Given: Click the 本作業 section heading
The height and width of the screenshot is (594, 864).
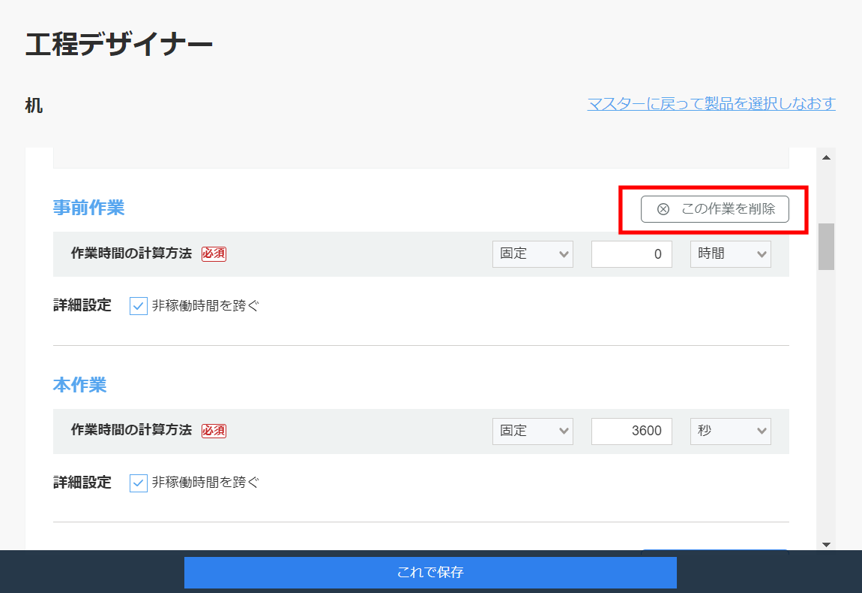Looking at the screenshot, I should (80, 385).
